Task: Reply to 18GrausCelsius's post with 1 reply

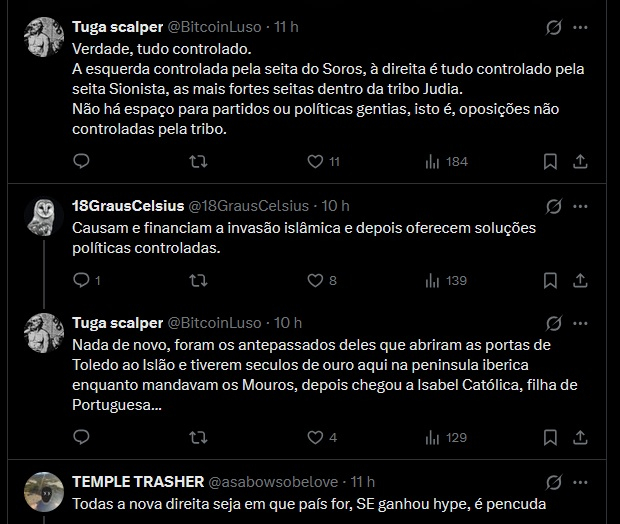Action: click(82, 281)
